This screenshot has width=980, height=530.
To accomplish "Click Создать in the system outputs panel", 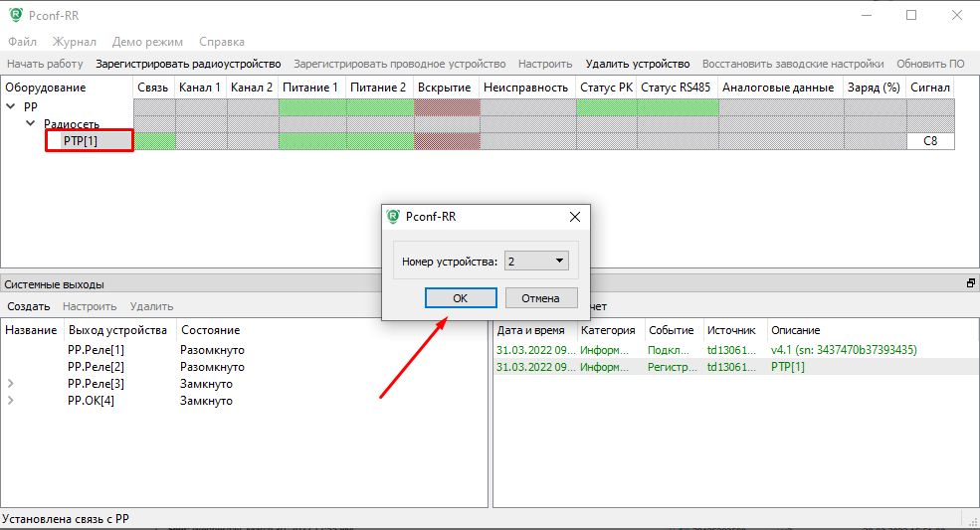I will (28, 306).
